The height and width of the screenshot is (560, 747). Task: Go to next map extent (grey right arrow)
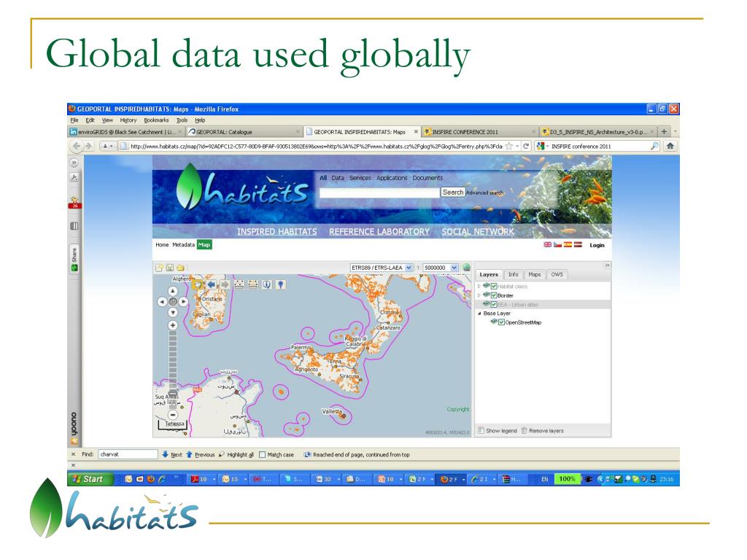225,284
